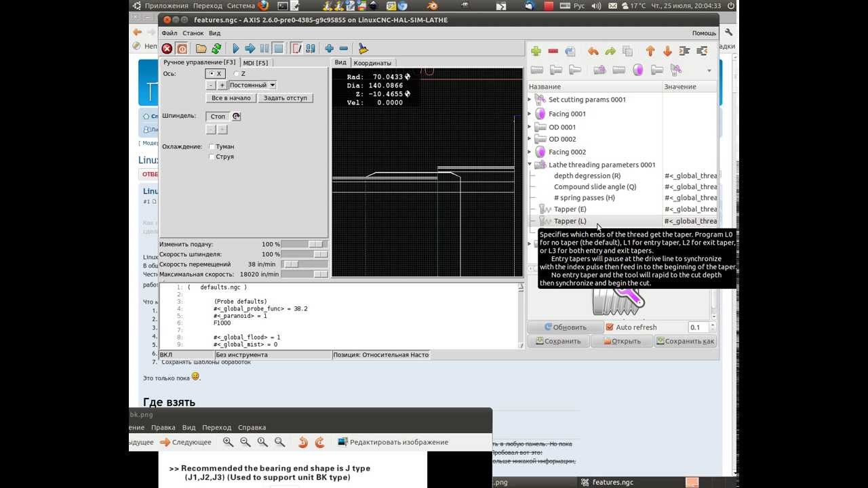The image size is (868, 488).
Task: Toggle the Auto refresh checkbox
Action: pyautogui.click(x=610, y=327)
